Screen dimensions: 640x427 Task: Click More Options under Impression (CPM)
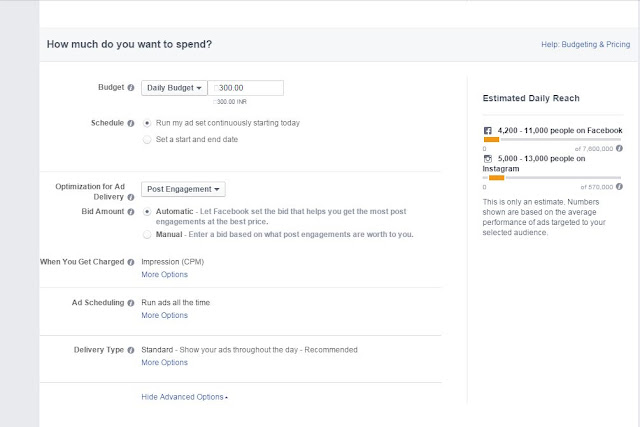tap(164, 274)
